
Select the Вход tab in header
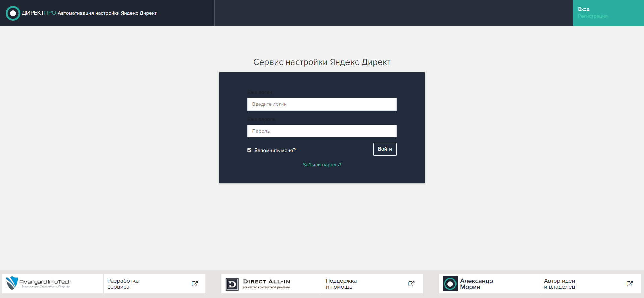coord(584,9)
